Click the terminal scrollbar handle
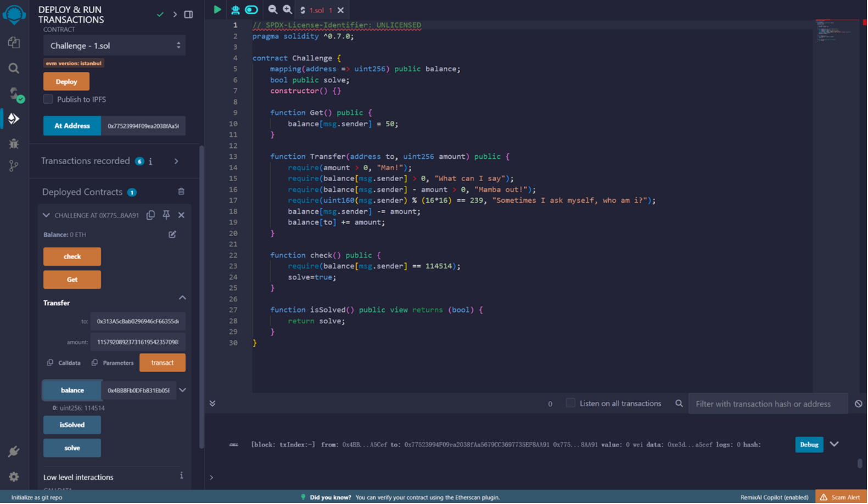Image resolution: width=868 pixels, height=504 pixels. point(861,464)
